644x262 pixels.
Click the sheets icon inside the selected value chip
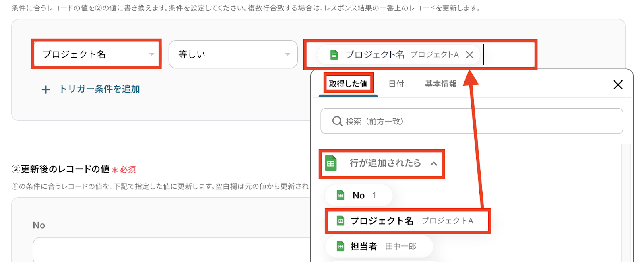pyautogui.click(x=334, y=55)
